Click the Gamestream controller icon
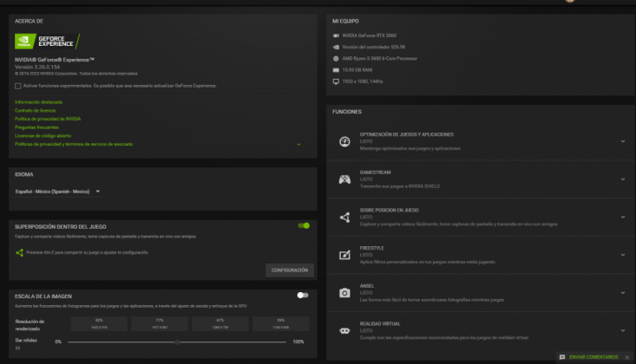The width and height of the screenshot is (636, 364). 344,179
